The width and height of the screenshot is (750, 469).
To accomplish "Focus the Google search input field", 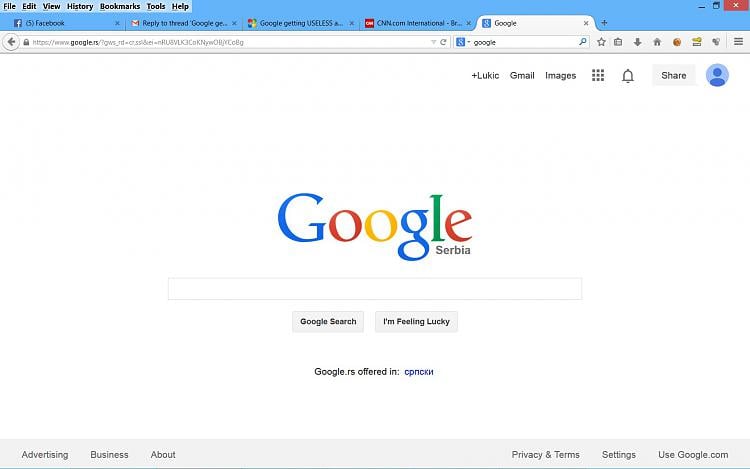I will pos(375,289).
